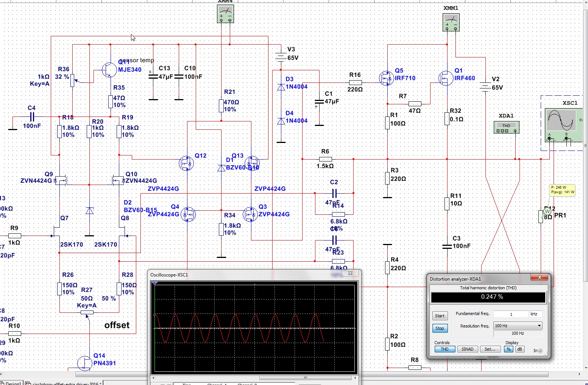The width and height of the screenshot is (588, 385).
Task: Select the XSC1 oscilloscope instrument symbol
Action: click(x=564, y=126)
